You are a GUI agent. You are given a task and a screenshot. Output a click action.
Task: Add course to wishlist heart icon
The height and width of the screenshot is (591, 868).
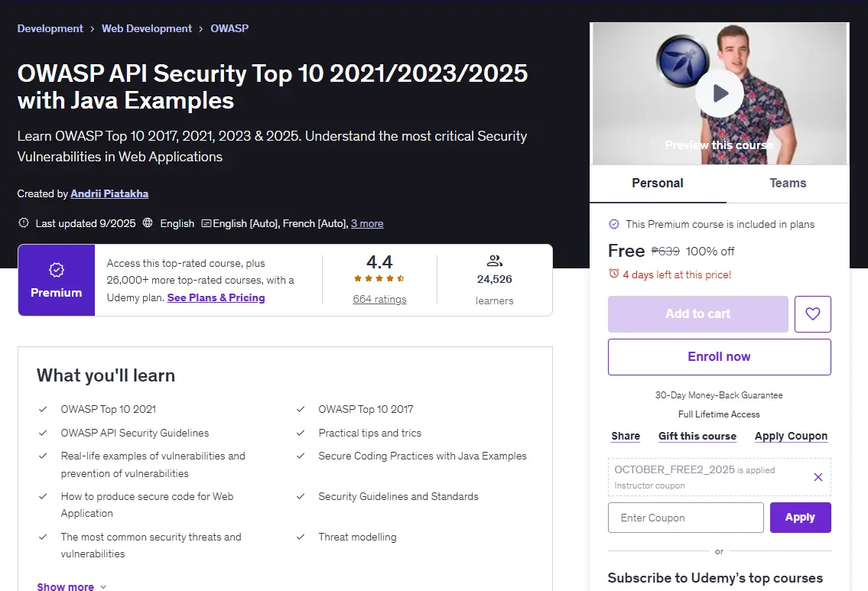(x=813, y=313)
